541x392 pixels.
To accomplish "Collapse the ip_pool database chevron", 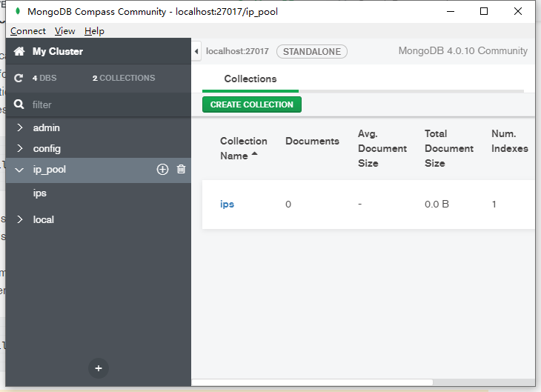I will [19, 170].
